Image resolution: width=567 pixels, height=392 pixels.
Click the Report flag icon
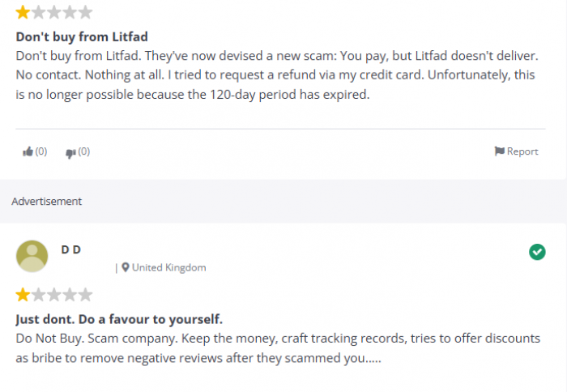(x=500, y=151)
